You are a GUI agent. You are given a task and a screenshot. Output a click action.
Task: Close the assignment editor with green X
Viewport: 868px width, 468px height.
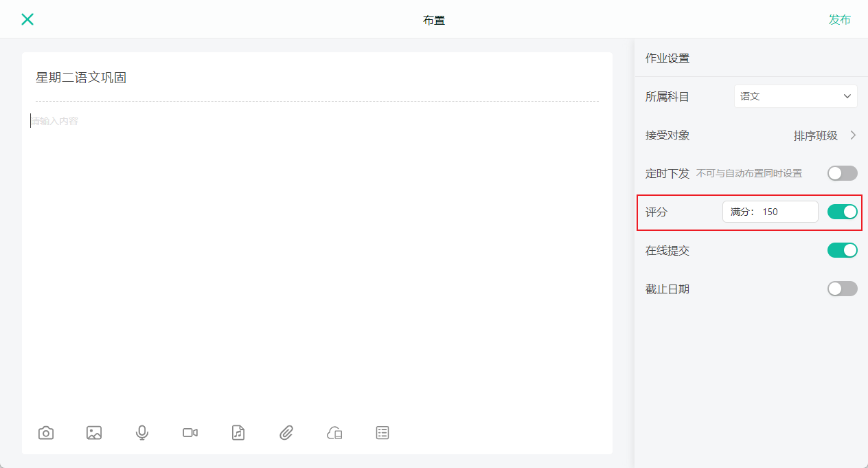pyautogui.click(x=27, y=19)
